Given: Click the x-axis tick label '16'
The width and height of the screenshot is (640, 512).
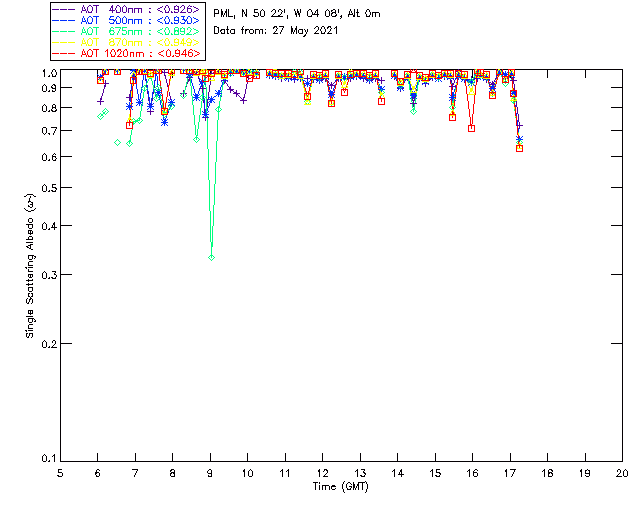Looking at the screenshot, I should click(x=473, y=473).
